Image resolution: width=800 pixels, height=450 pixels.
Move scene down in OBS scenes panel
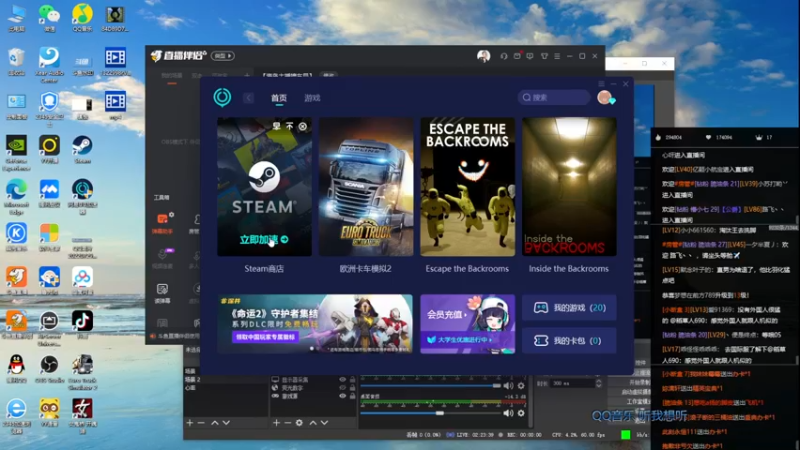coord(226,422)
